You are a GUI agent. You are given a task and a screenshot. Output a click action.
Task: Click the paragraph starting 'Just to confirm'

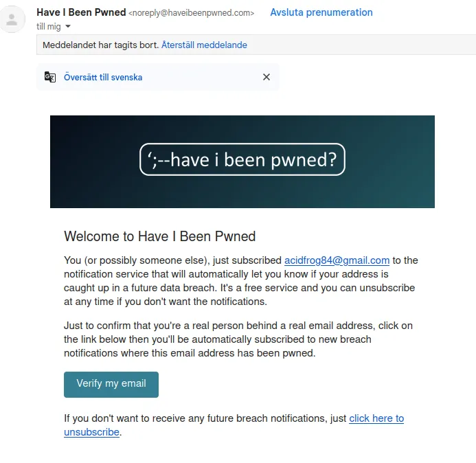pos(238,339)
